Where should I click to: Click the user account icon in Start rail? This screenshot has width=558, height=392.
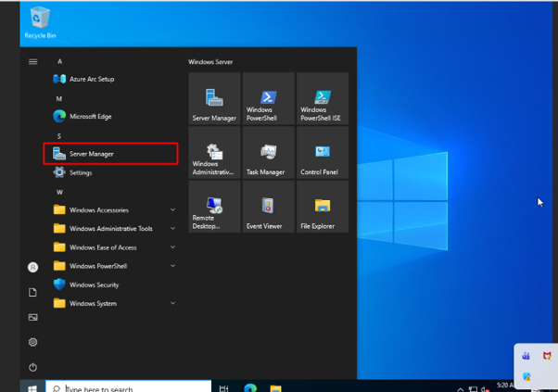[x=32, y=267]
